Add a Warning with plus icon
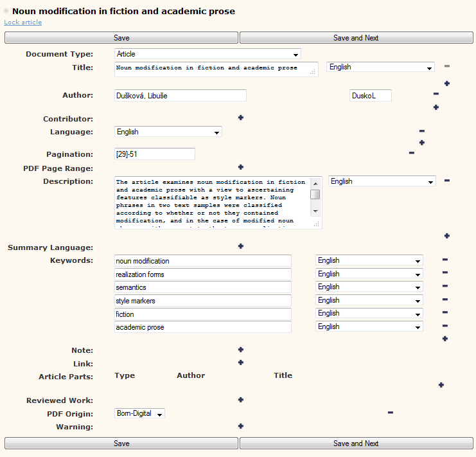Viewport: 476px width, 457px height. tap(241, 426)
